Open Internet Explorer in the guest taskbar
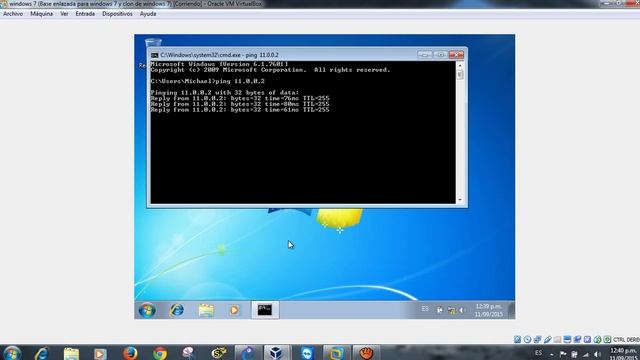 click(x=177, y=310)
